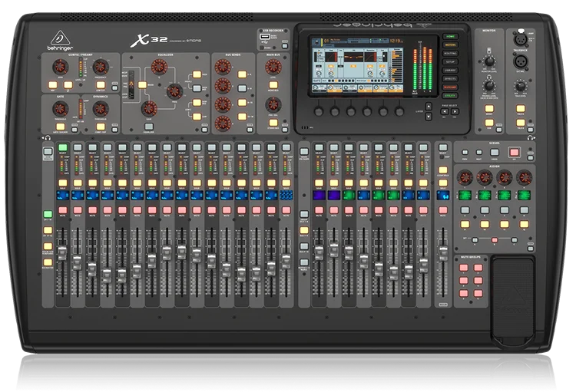Toggle the Gate on/off button
Image resolution: width=576 pixels, height=392 pixels.
(x=61, y=127)
